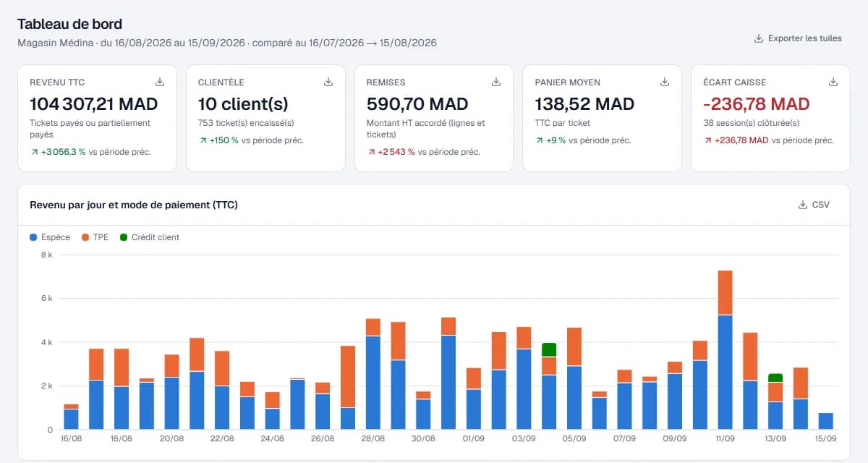Export the revenue chart as CSV
The width and height of the screenshot is (868, 463).
814,205
